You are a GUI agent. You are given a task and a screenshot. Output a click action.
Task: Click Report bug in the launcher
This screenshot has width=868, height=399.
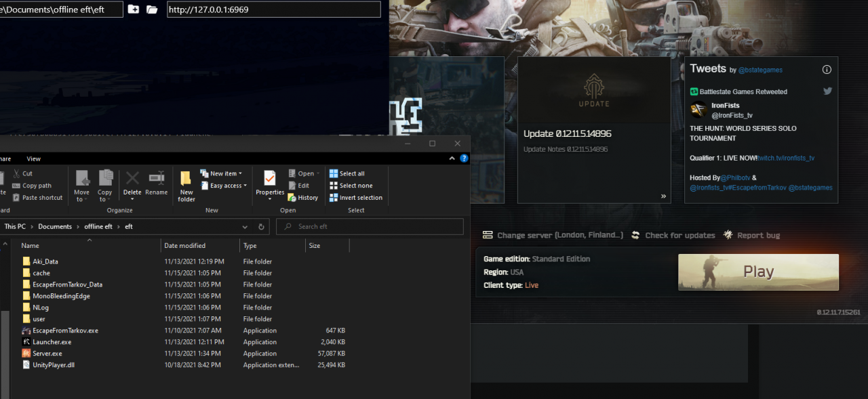click(751, 235)
